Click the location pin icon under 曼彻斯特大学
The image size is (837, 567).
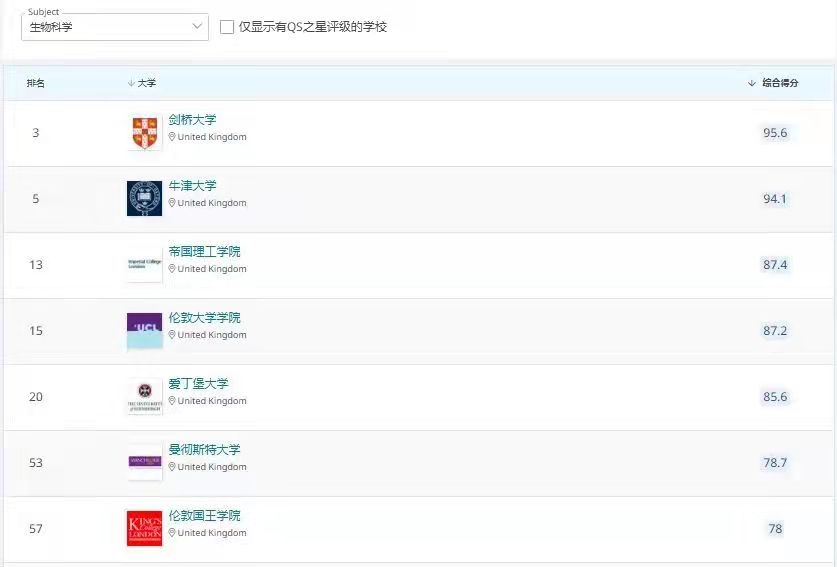point(172,467)
